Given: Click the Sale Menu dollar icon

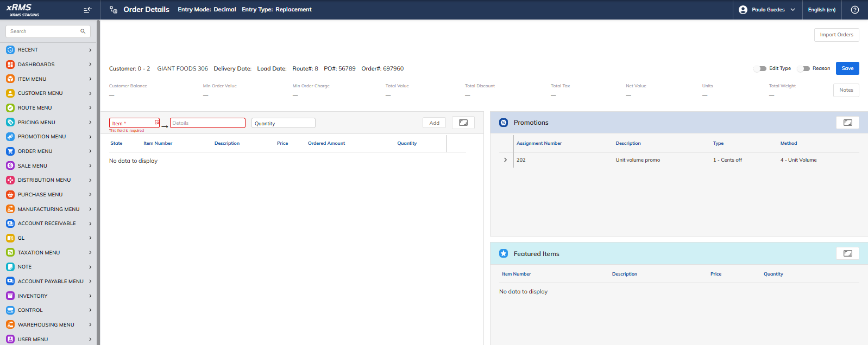Looking at the screenshot, I should (10, 166).
